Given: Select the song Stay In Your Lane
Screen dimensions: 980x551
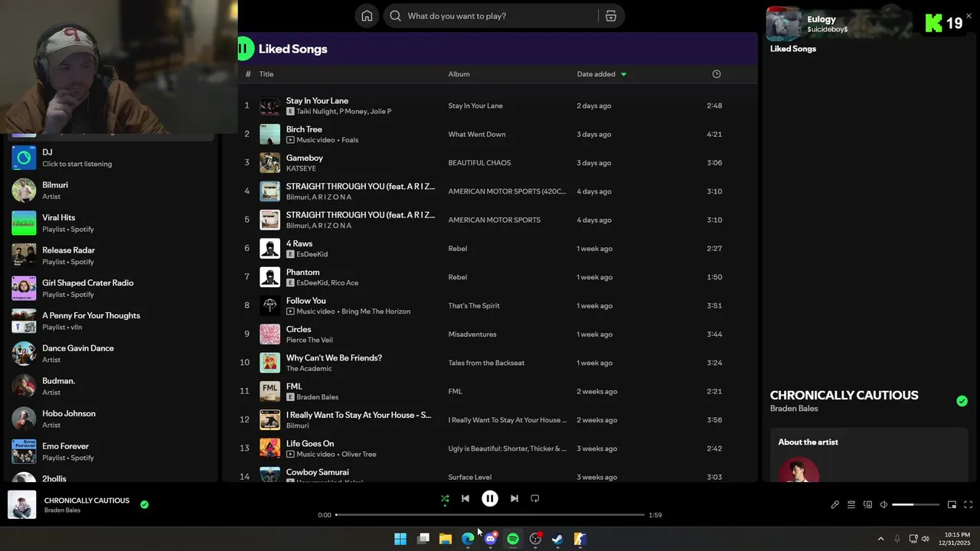Looking at the screenshot, I should point(317,100).
